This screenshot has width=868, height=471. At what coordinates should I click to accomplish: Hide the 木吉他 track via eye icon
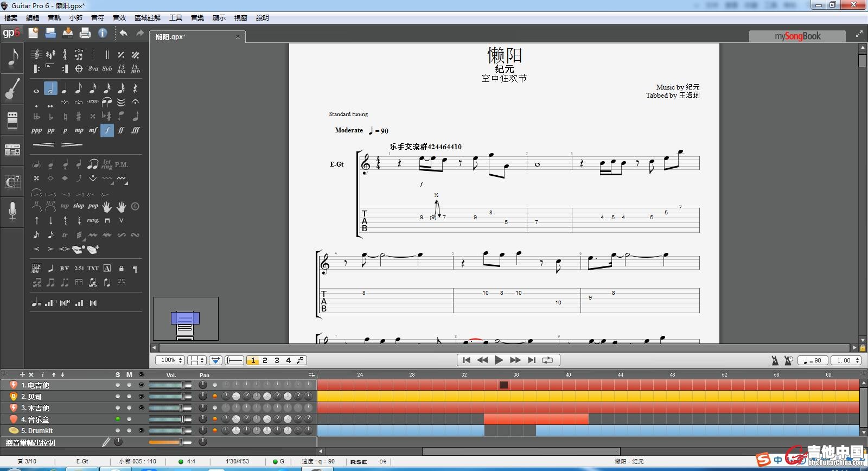tap(142, 408)
